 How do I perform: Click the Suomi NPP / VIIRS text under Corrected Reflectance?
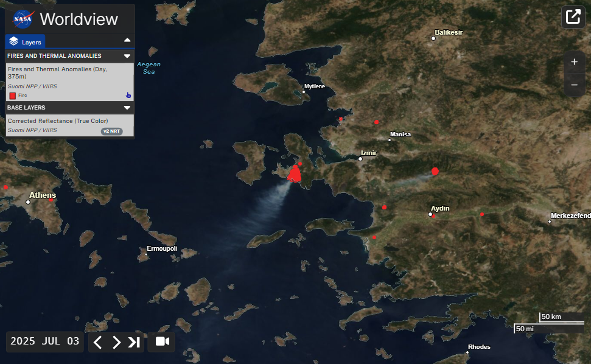(32, 130)
